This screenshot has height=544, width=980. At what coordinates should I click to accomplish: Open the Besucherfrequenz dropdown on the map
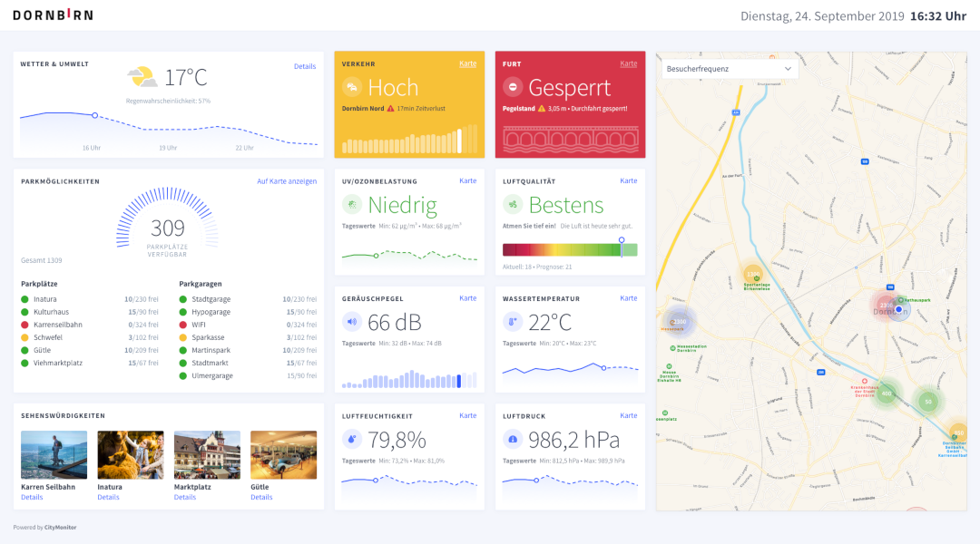click(730, 69)
